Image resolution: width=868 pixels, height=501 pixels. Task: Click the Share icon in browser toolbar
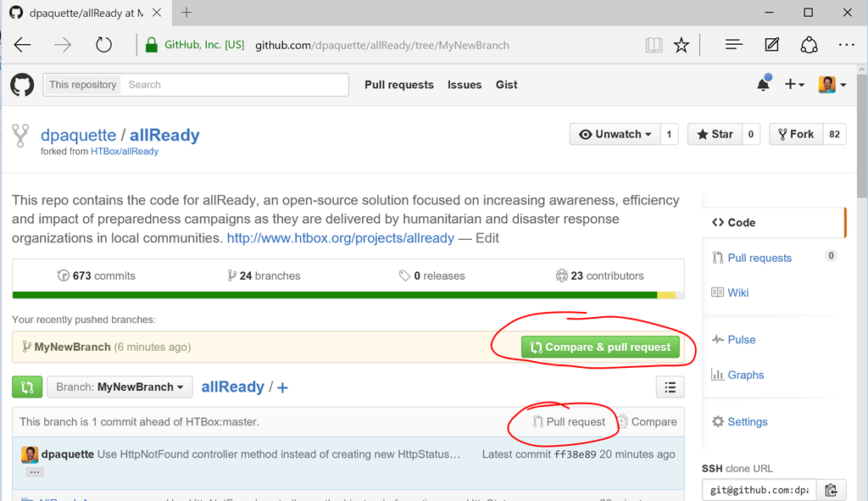(810, 45)
